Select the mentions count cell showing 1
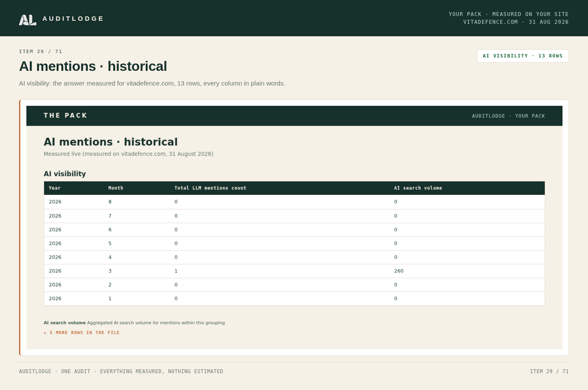This screenshot has width=588, height=390. [176, 271]
